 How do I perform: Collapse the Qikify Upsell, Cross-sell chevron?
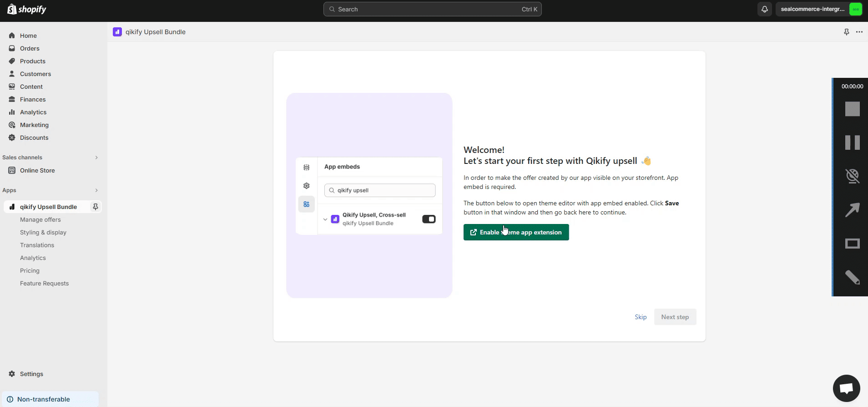tap(325, 219)
